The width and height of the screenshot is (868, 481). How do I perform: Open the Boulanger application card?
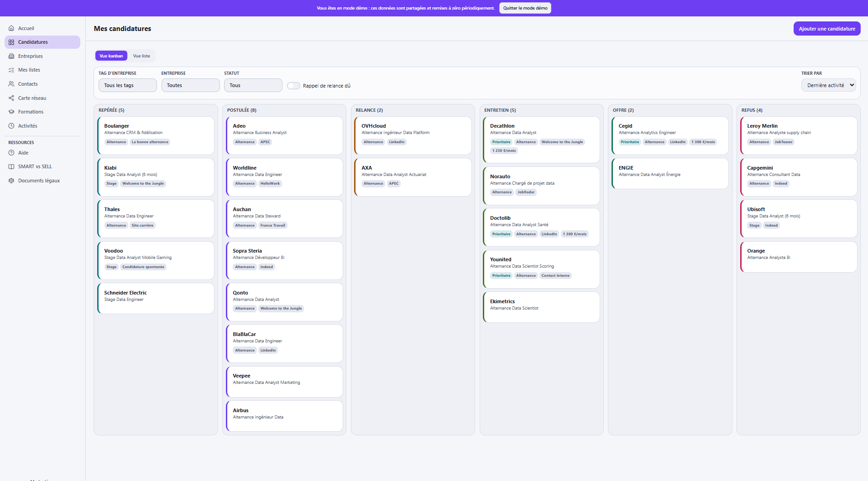156,135
